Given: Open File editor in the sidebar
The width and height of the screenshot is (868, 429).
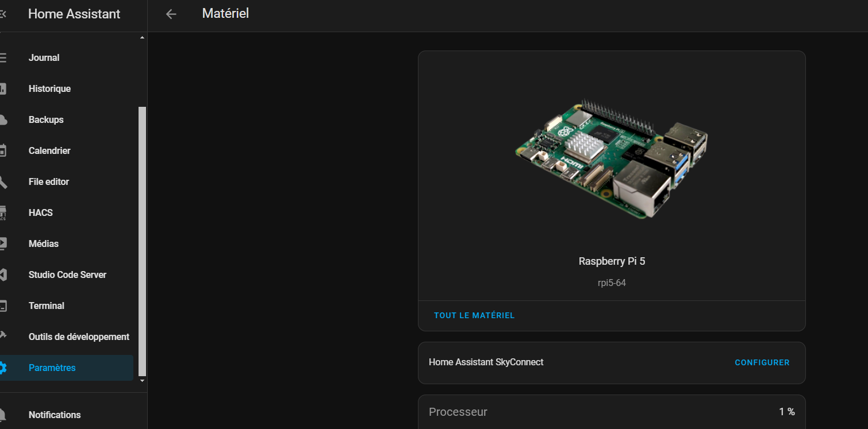Looking at the screenshot, I should tap(67, 181).
